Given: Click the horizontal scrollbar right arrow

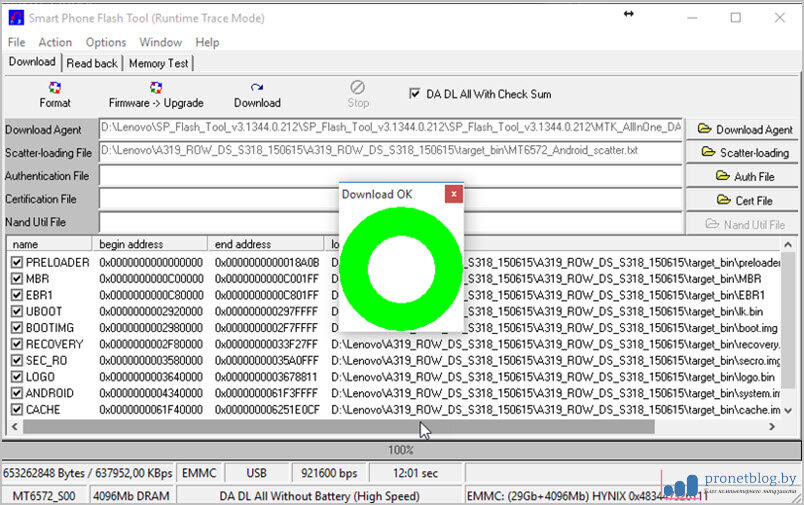Looking at the screenshot, I should click(x=772, y=427).
